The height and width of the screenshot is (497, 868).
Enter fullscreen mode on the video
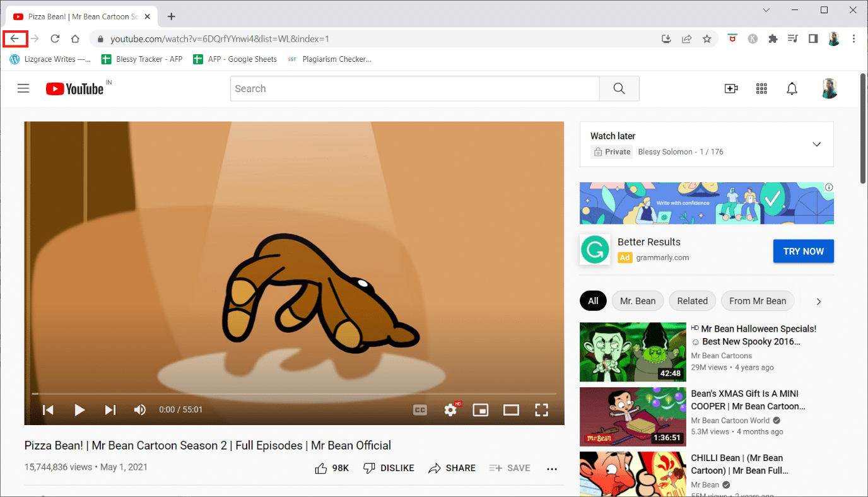[x=541, y=410]
